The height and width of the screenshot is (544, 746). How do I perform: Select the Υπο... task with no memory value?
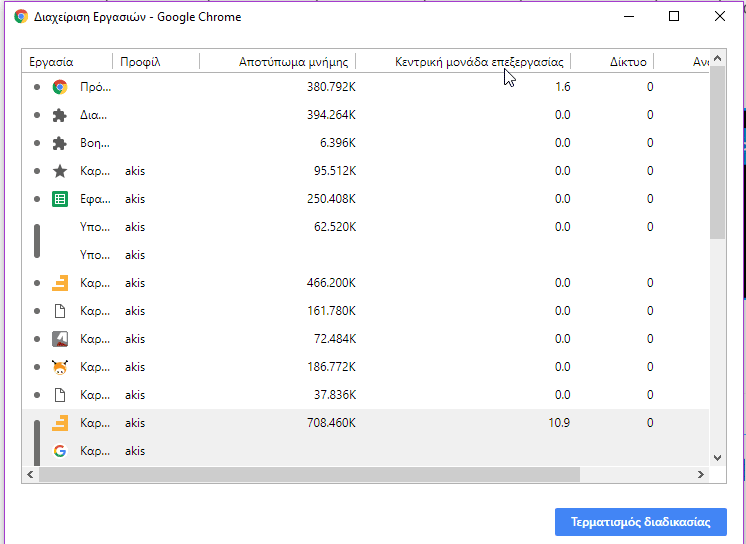(x=95, y=255)
